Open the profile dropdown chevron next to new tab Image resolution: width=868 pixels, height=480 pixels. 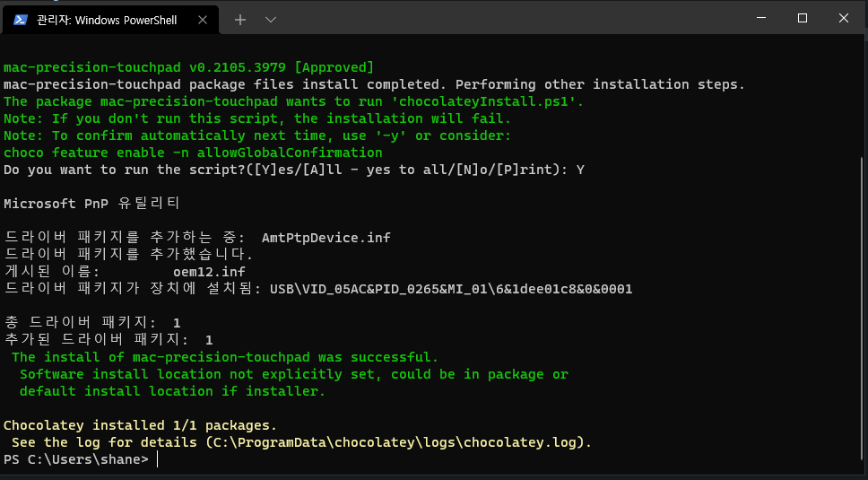click(271, 20)
